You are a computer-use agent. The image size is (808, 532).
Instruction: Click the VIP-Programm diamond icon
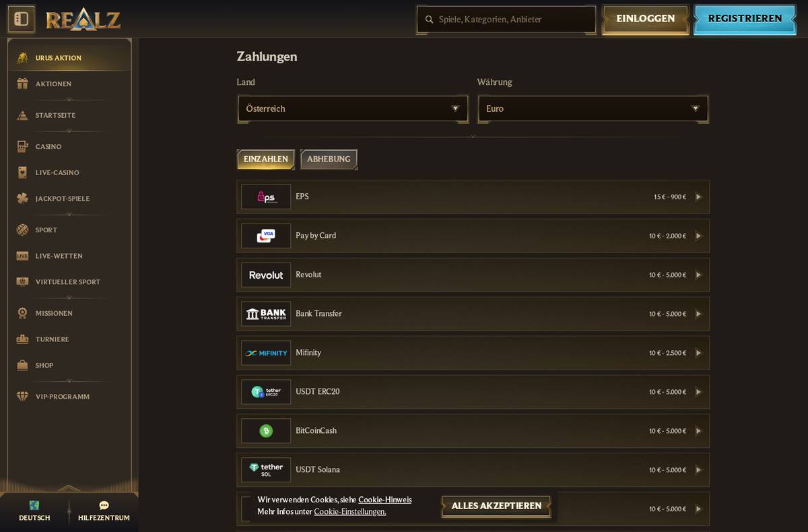tap(22, 397)
